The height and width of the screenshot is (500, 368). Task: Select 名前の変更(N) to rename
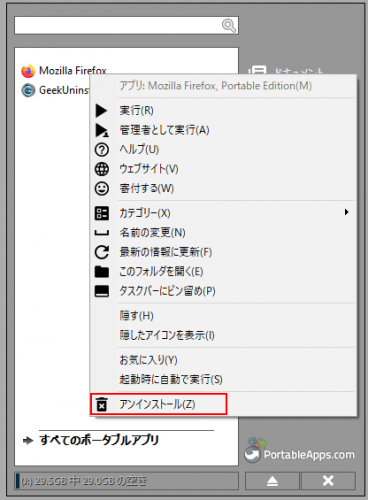[x=223, y=233]
